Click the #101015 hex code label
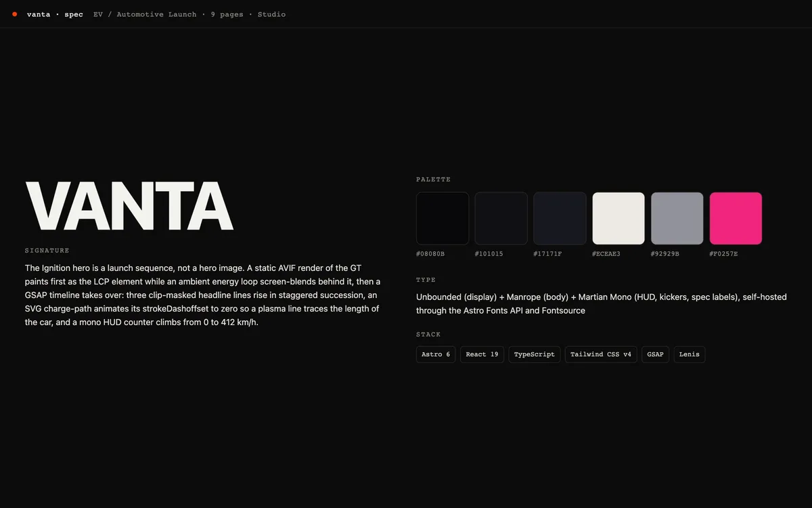The width and height of the screenshot is (812, 508). pos(489,254)
